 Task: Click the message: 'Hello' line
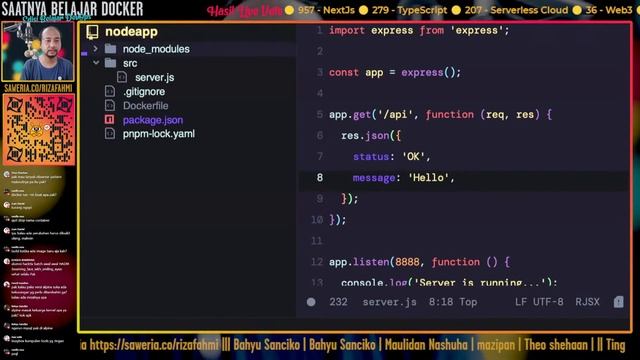point(403,178)
